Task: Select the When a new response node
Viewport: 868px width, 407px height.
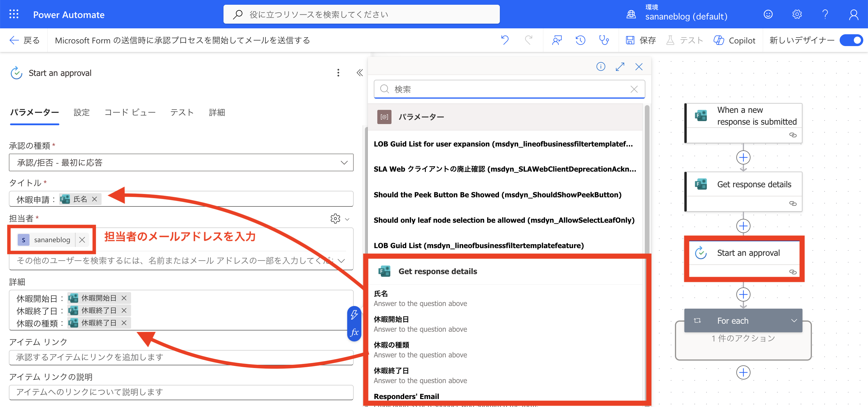Action: (743, 123)
